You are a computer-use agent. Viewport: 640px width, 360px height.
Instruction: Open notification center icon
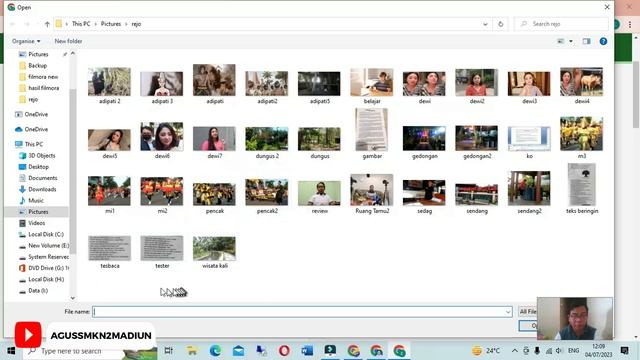click(624, 351)
